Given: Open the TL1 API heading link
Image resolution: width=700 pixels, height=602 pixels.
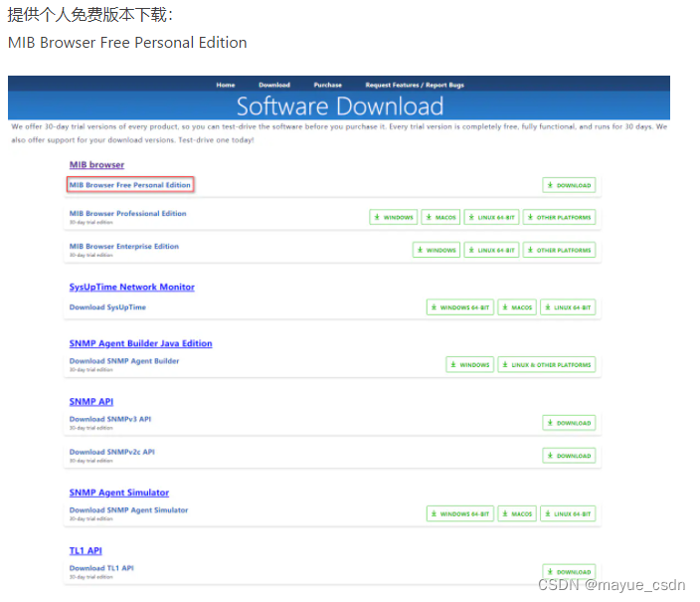Looking at the screenshot, I should (x=86, y=550).
